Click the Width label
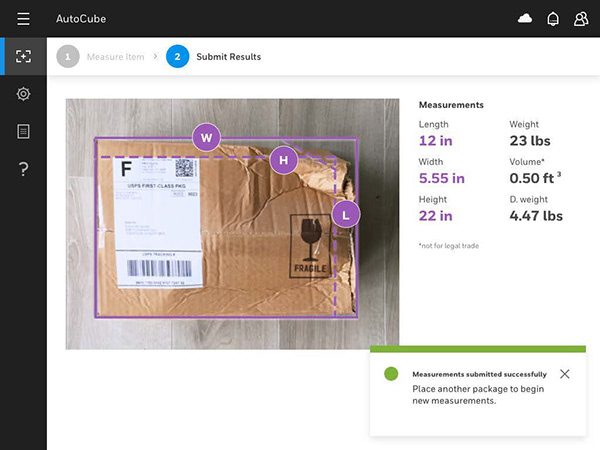The height and width of the screenshot is (450, 600). tap(431, 162)
